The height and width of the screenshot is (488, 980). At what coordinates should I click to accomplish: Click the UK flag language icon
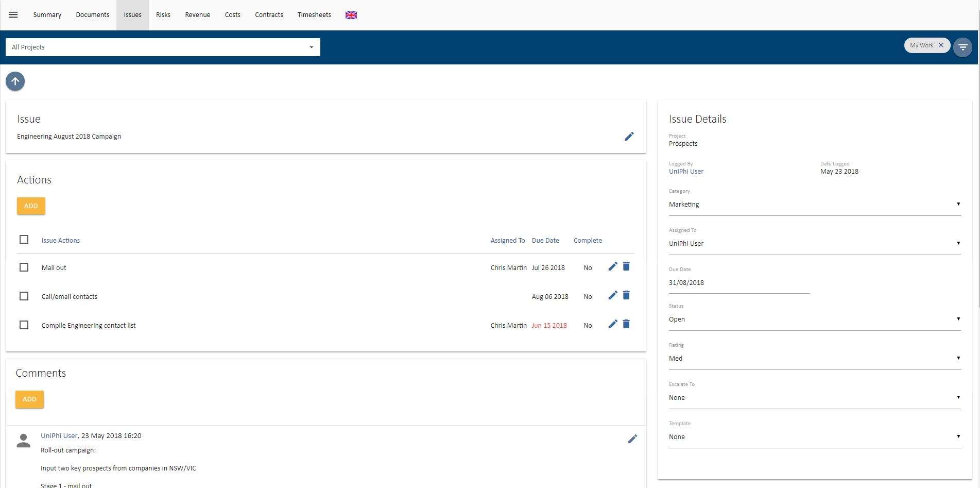[x=351, y=15]
